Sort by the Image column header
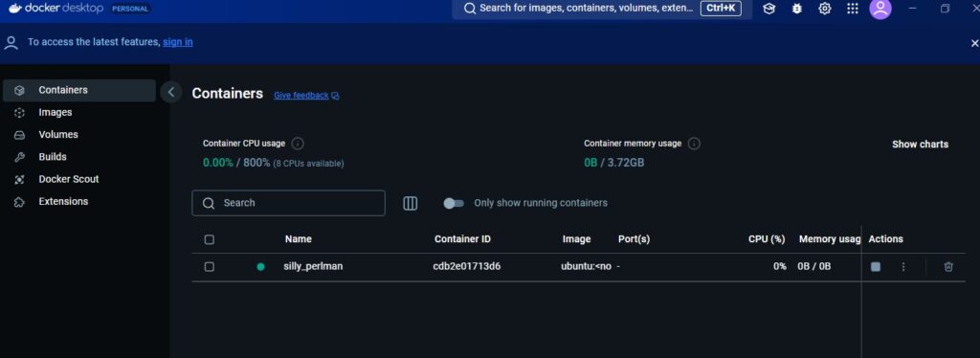The image size is (980, 358). [576, 239]
